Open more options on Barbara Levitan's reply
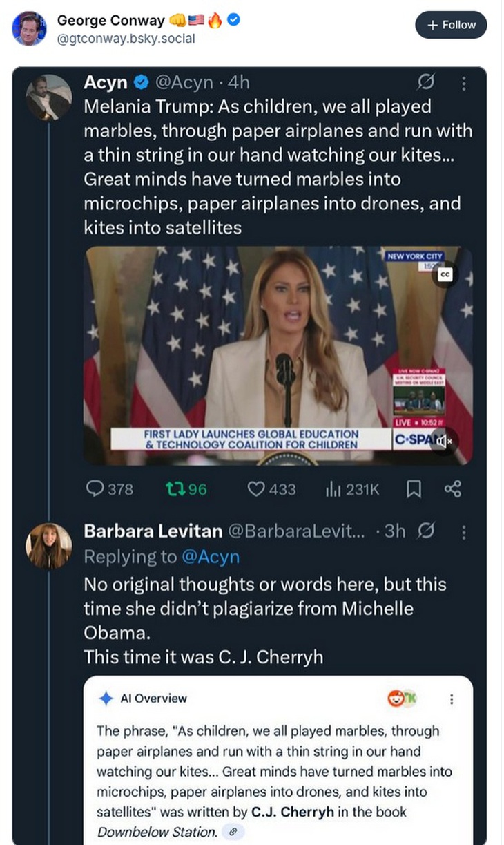504x845 pixels. 463,531
